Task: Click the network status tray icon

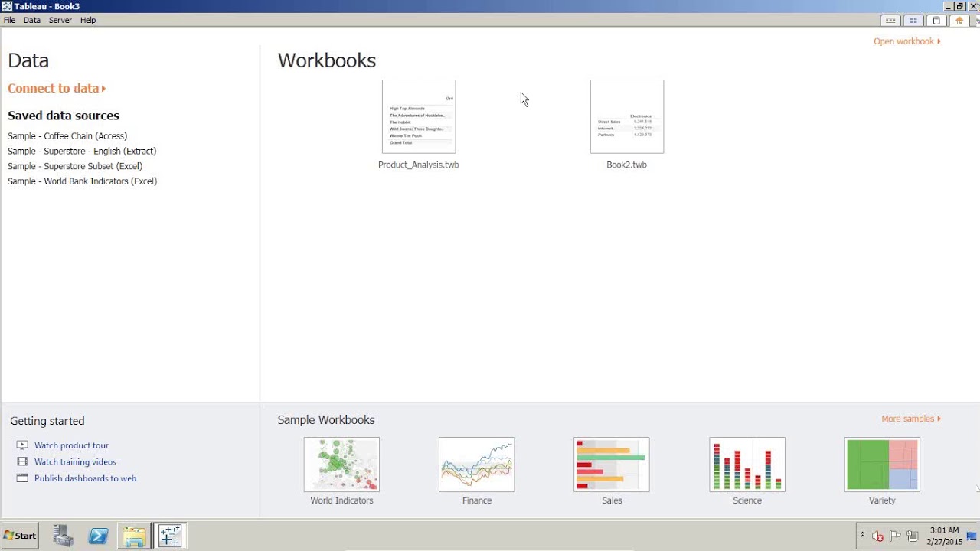Action: click(913, 536)
